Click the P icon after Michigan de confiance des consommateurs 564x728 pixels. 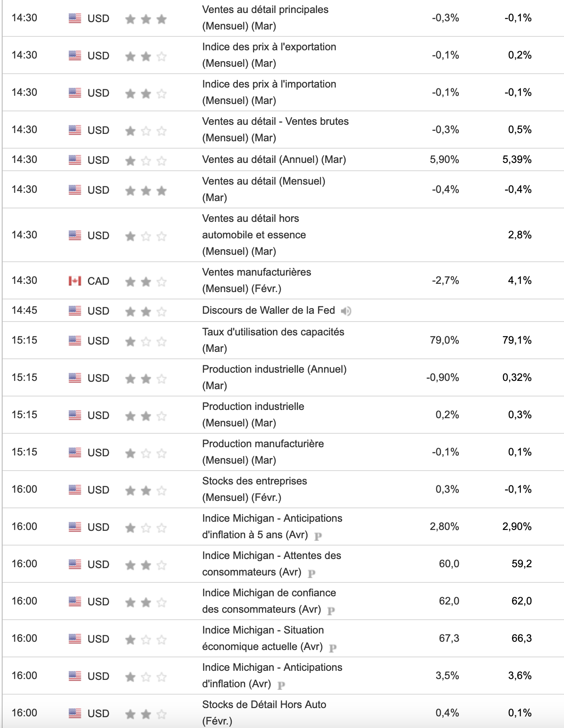(331, 611)
